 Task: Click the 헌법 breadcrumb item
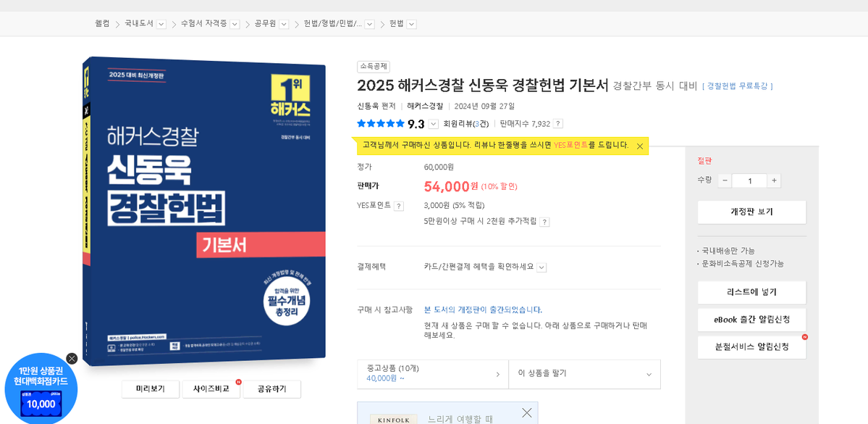[x=397, y=22]
